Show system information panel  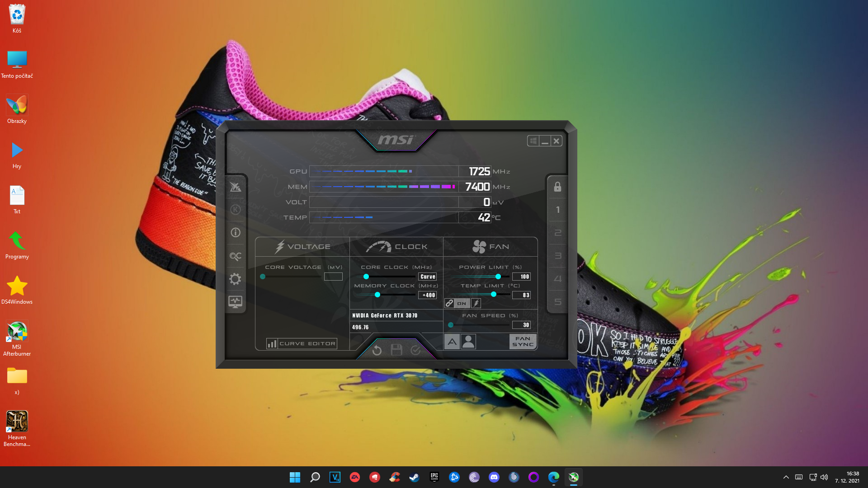(x=235, y=232)
